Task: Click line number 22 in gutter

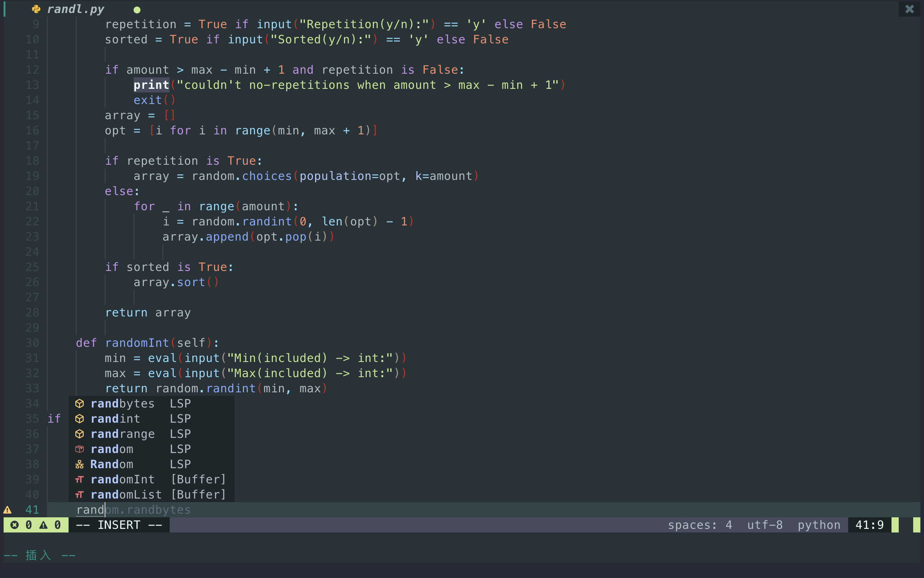Action: [32, 222]
